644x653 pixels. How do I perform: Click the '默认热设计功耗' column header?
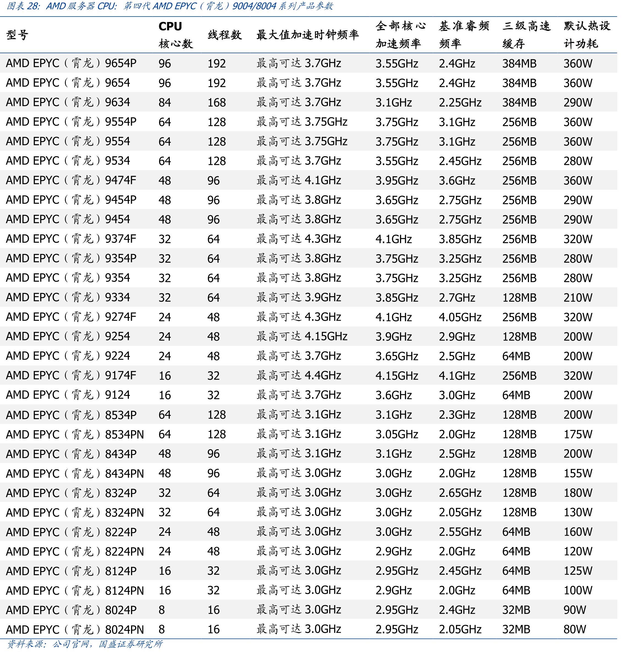click(587, 35)
